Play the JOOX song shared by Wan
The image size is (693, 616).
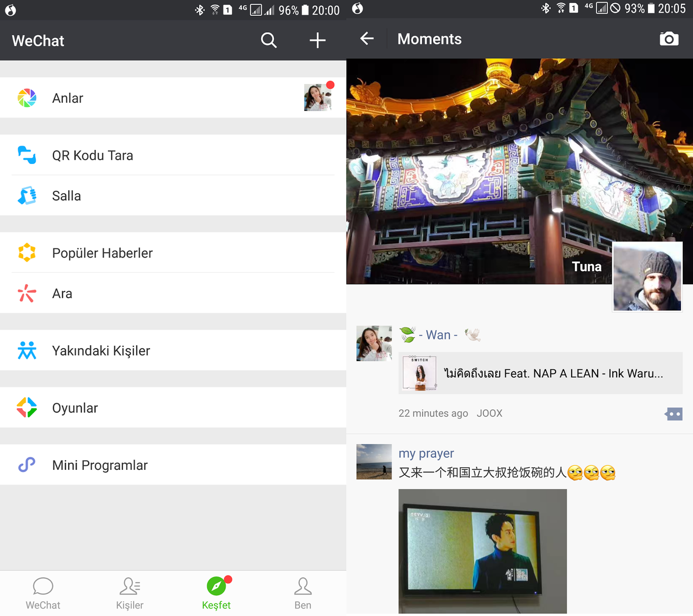(540, 373)
